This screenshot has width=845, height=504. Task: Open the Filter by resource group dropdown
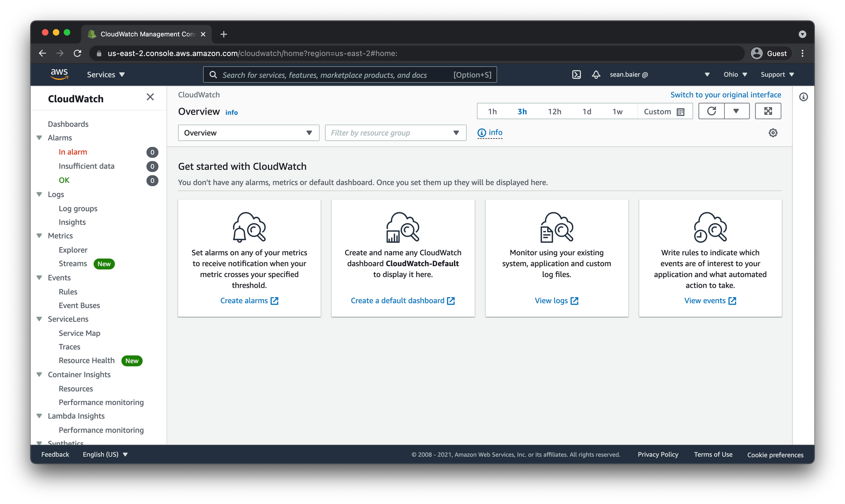(x=395, y=133)
